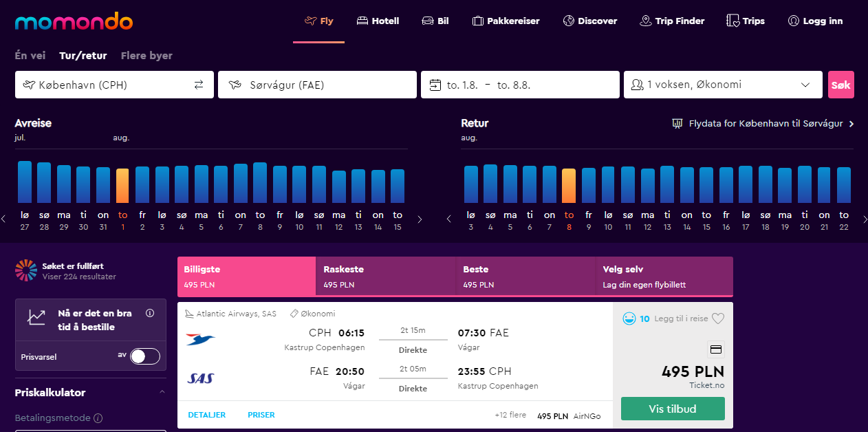Screen dimensions: 868x432
Task: Show previous departure dates with left arrow
Action: (3, 219)
